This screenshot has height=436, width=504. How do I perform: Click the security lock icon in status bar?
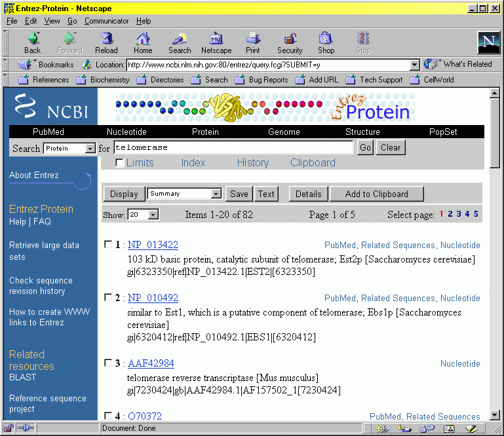[x=9, y=428]
